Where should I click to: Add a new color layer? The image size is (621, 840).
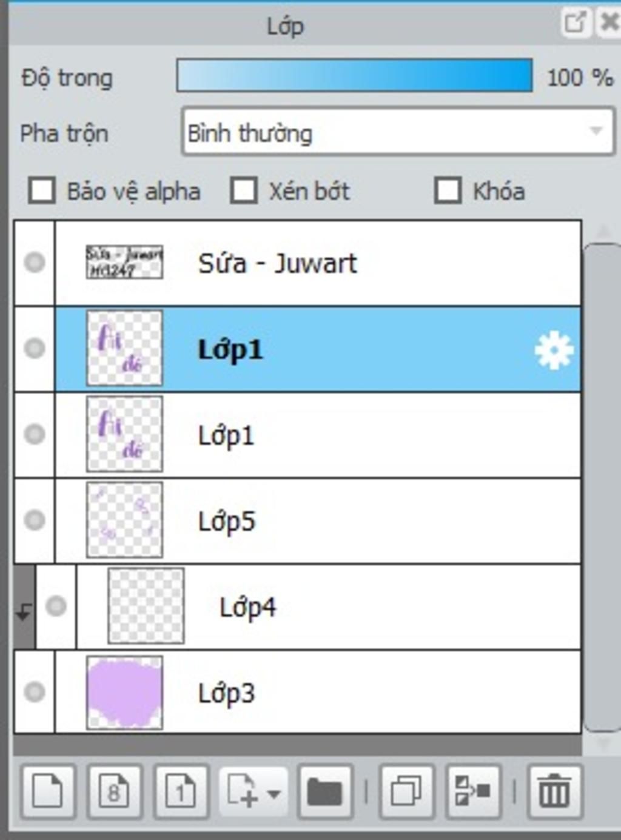[48, 791]
